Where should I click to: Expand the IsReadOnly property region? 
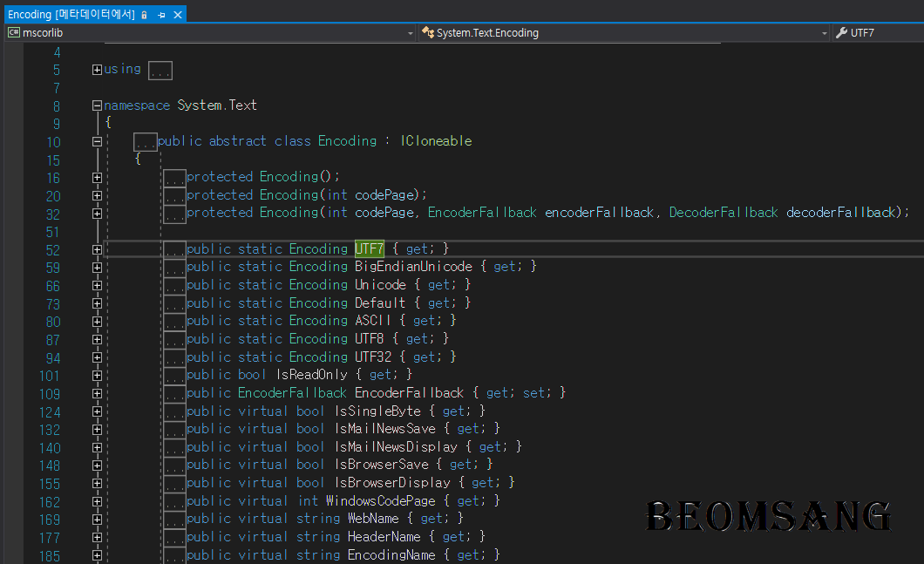98,376
